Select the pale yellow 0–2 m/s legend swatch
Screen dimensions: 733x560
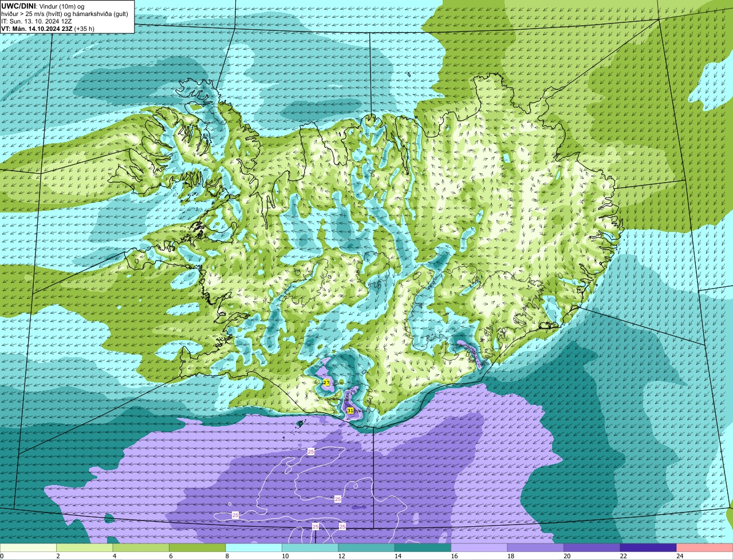[29, 548]
